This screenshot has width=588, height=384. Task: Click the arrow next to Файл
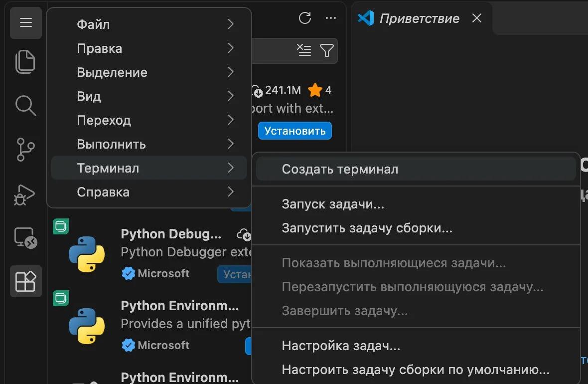click(231, 24)
